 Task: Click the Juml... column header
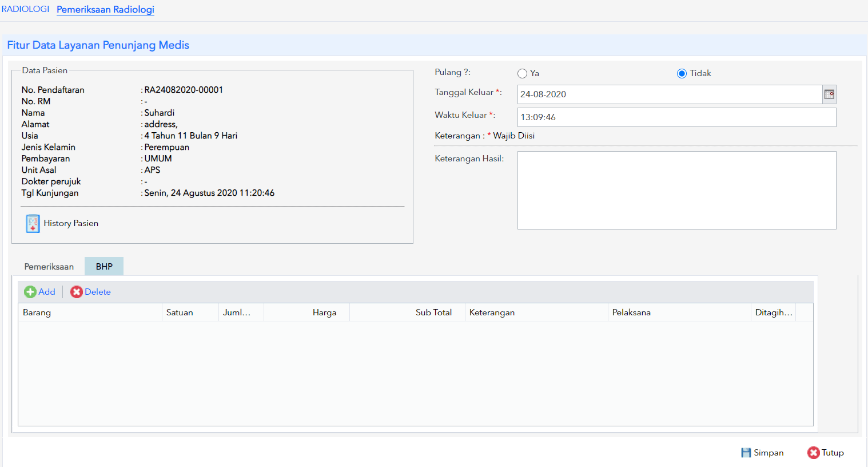click(x=241, y=312)
